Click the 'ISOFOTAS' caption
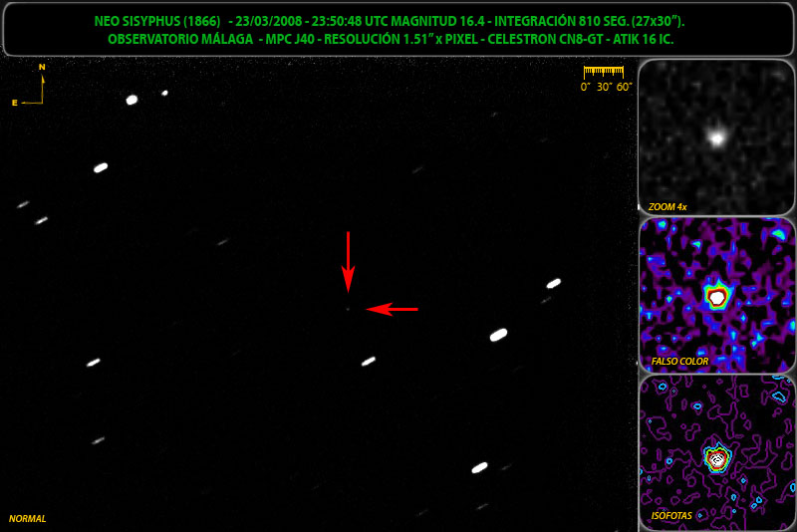This screenshot has height=532, width=797. click(671, 516)
